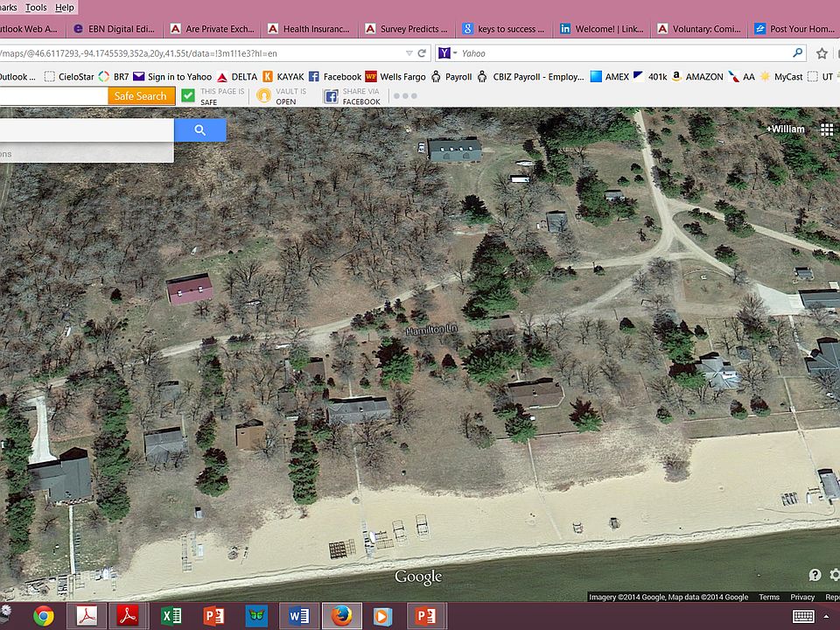The width and height of the screenshot is (840, 630).
Task: Open the Tools menu
Action: tap(36, 8)
